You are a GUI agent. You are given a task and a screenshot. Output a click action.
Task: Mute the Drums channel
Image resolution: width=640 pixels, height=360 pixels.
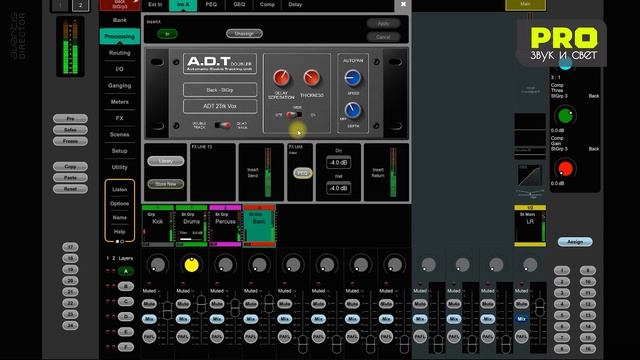(183, 304)
